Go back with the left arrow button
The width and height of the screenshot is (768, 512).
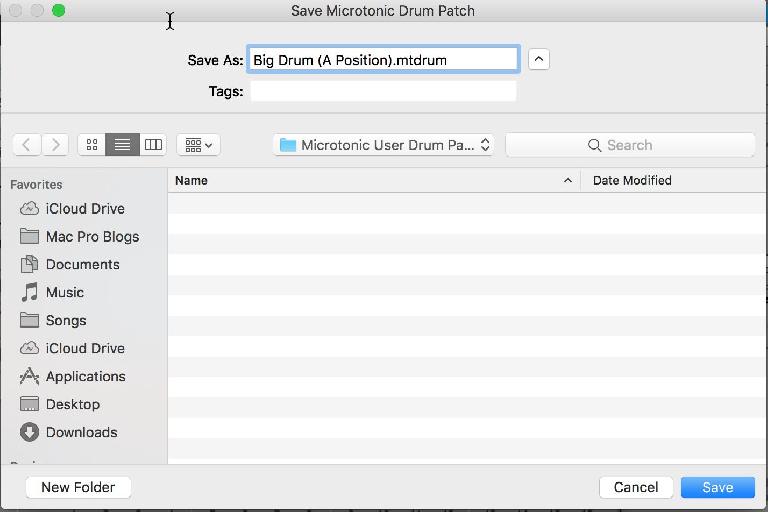[26, 145]
